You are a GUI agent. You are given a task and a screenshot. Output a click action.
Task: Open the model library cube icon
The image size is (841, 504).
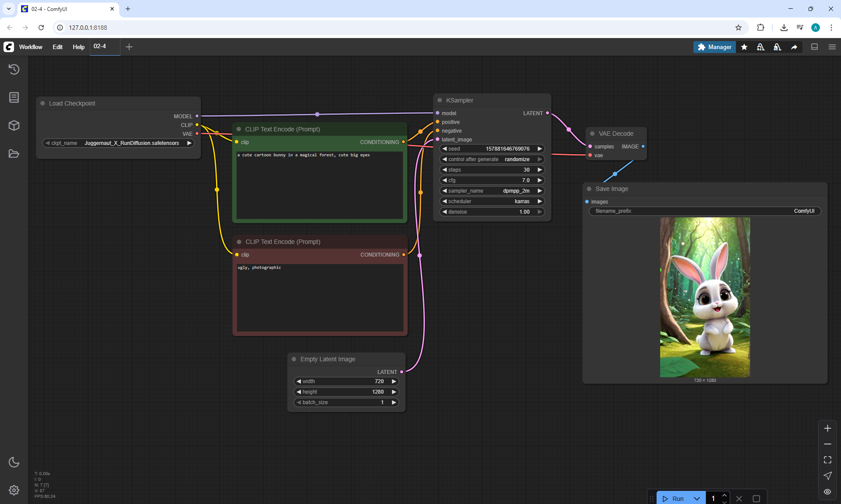click(14, 126)
